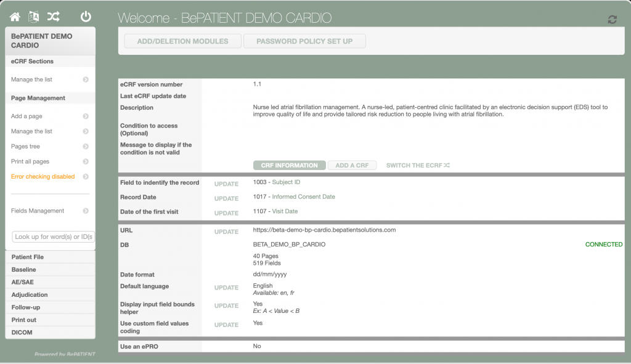This screenshot has width=631, height=364.
Task: Refresh the page with the reload icon
Action: pos(612,20)
